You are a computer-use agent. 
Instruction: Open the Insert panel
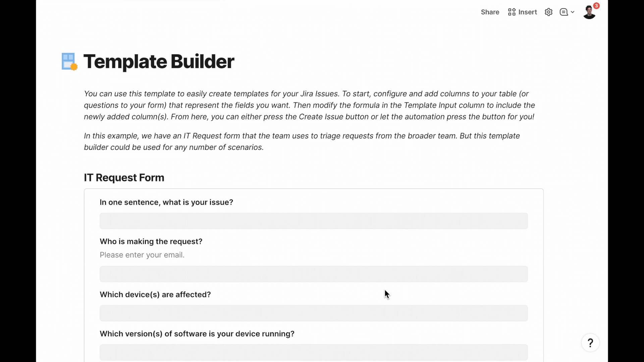[x=522, y=12]
